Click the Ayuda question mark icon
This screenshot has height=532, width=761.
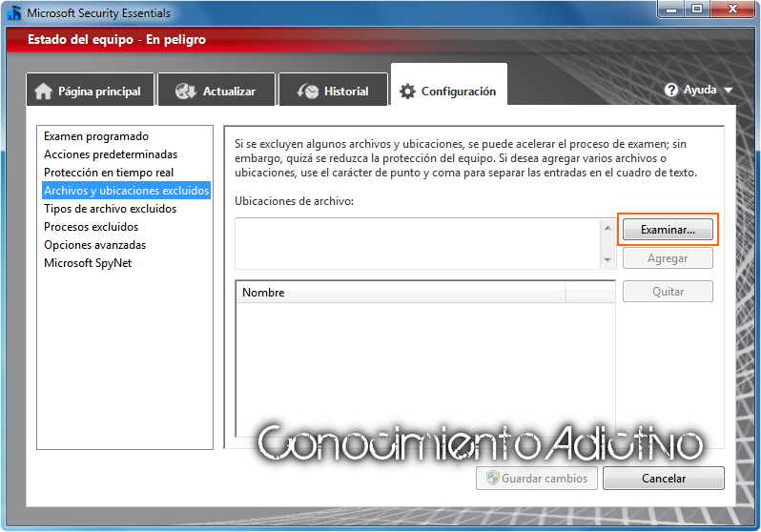tap(671, 90)
